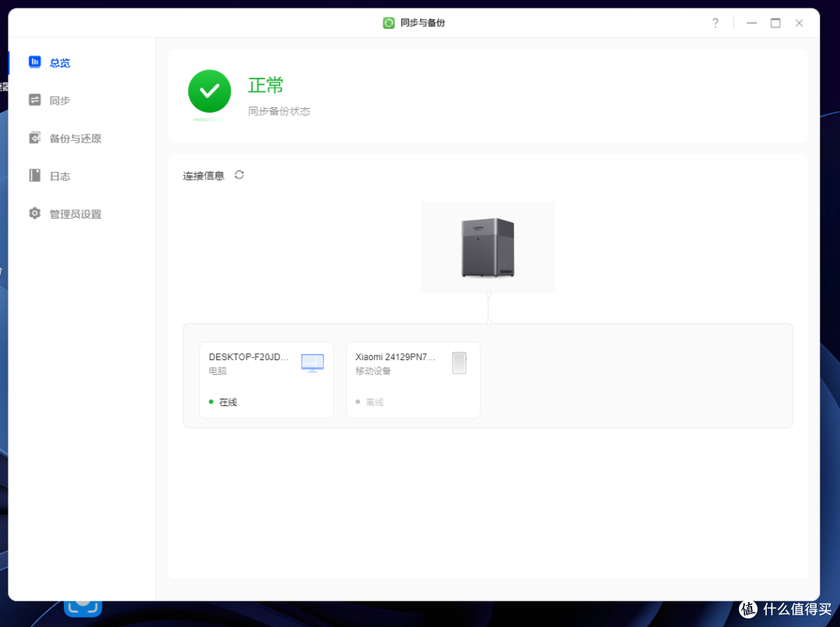The width and height of the screenshot is (840, 627).
Task: Click the blue taskbar icon below the window
Action: (x=83, y=608)
